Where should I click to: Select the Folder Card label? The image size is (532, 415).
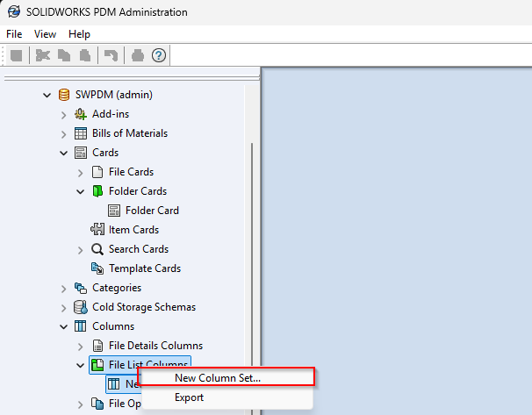(152, 211)
